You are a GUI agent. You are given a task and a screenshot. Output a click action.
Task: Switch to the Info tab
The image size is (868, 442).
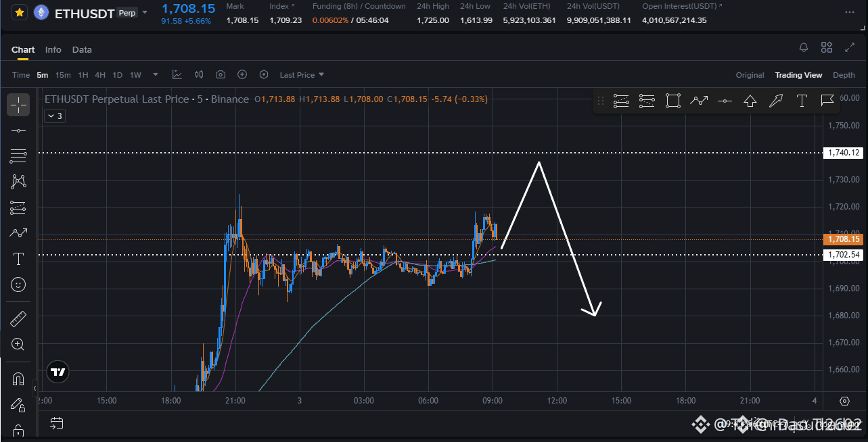(x=53, y=49)
